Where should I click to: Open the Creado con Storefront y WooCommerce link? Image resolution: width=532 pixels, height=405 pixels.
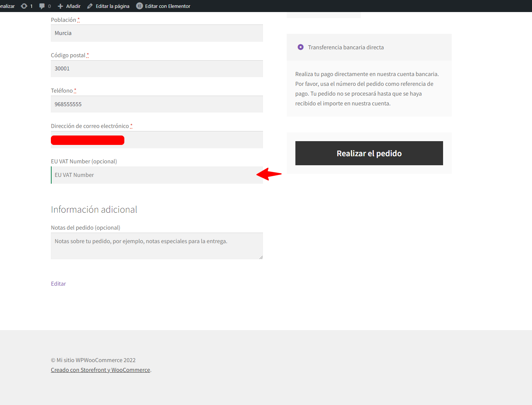pyautogui.click(x=101, y=370)
